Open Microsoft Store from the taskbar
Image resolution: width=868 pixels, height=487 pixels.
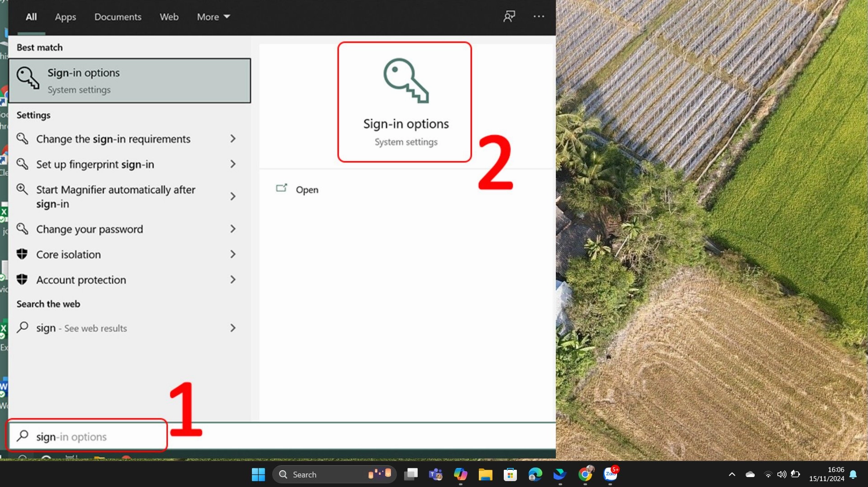tap(510, 474)
